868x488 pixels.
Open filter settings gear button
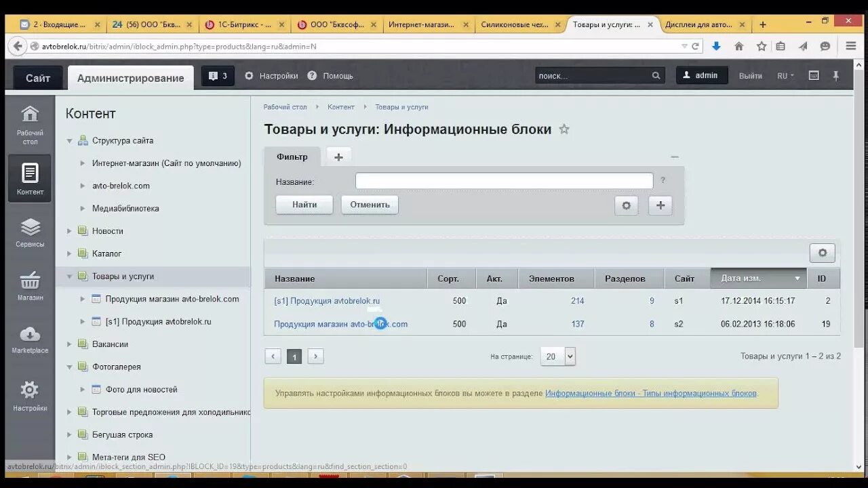pyautogui.click(x=626, y=205)
